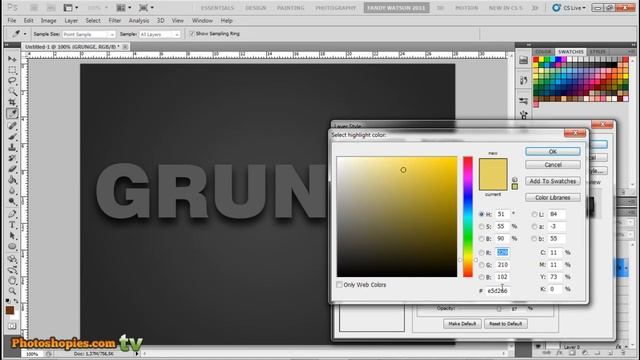Select the Dodge tool
Image resolution: width=640 pixels, height=360 pixels.
tap(12, 202)
